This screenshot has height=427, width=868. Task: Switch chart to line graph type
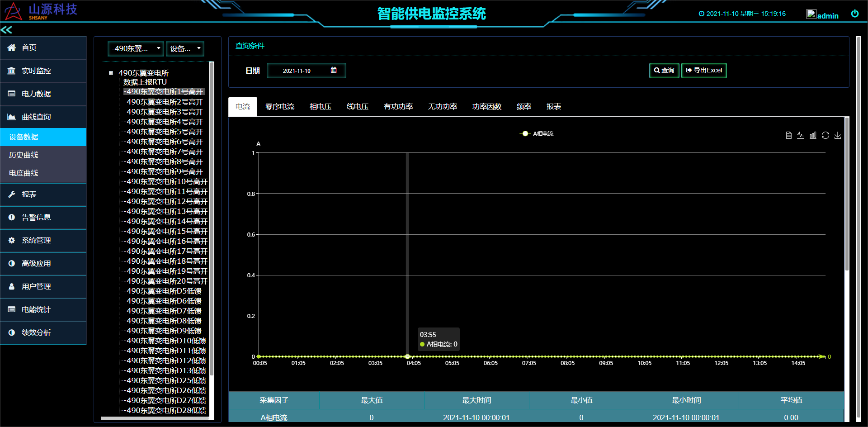pos(801,135)
